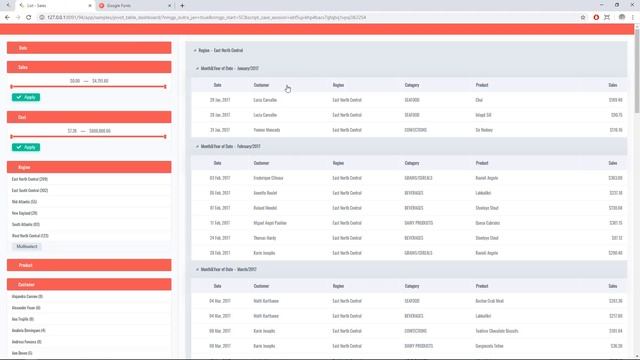Collapse the March/2017 month group
Screen dimensions: 640x360
197,269
